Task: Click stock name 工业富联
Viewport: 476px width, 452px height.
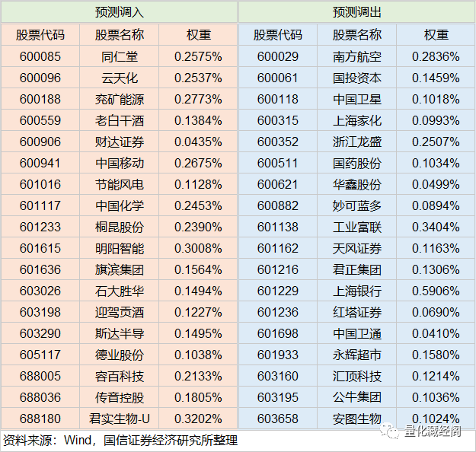Action: pyautogui.click(x=357, y=227)
